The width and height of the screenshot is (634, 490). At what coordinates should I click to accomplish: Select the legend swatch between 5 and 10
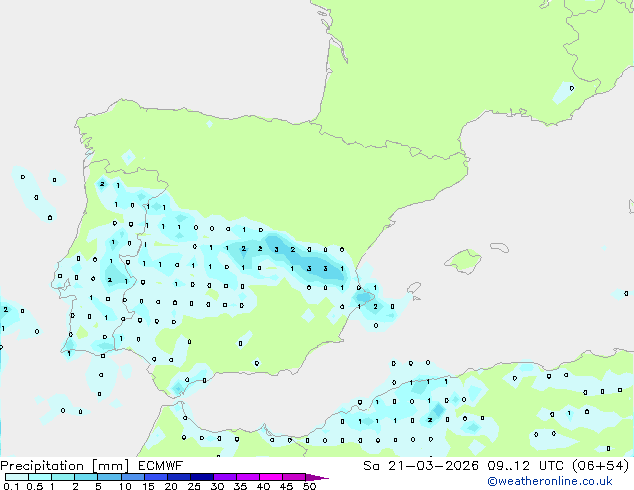point(109,477)
